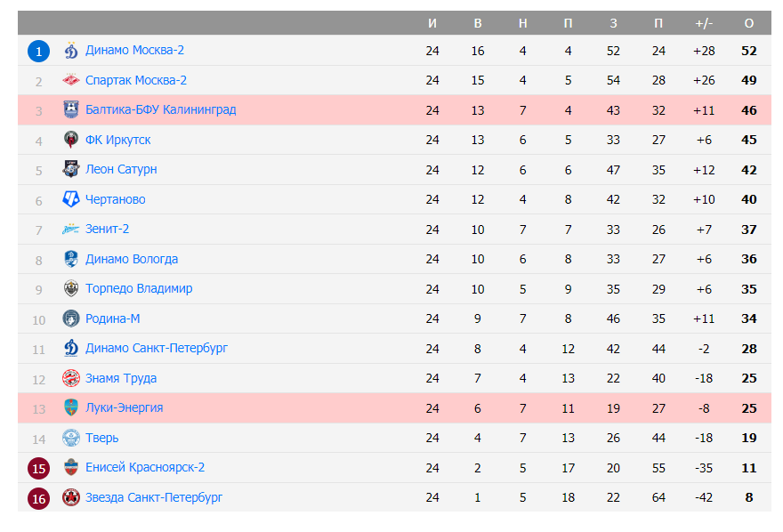The height and width of the screenshot is (532, 783).
Task: Open the Динамо Санкт-Петербург team link
Action: [157, 348]
